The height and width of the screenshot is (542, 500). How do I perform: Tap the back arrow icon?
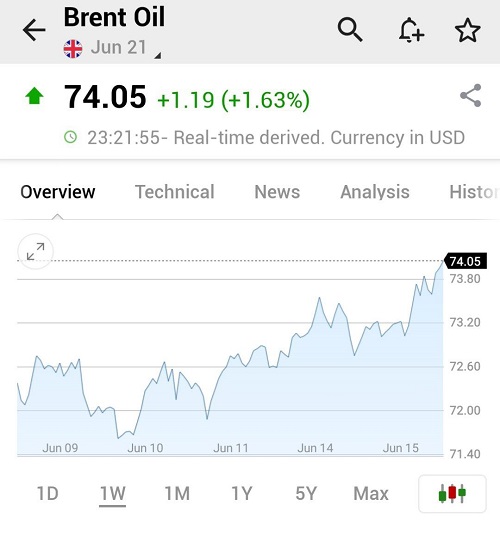(34, 30)
